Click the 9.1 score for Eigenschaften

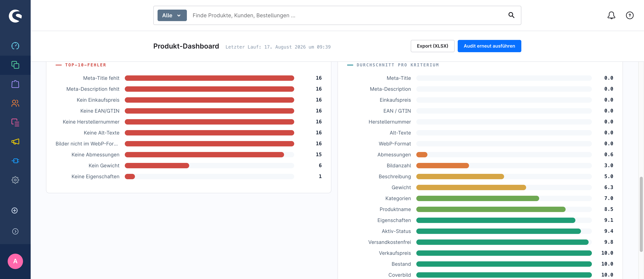(x=609, y=220)
